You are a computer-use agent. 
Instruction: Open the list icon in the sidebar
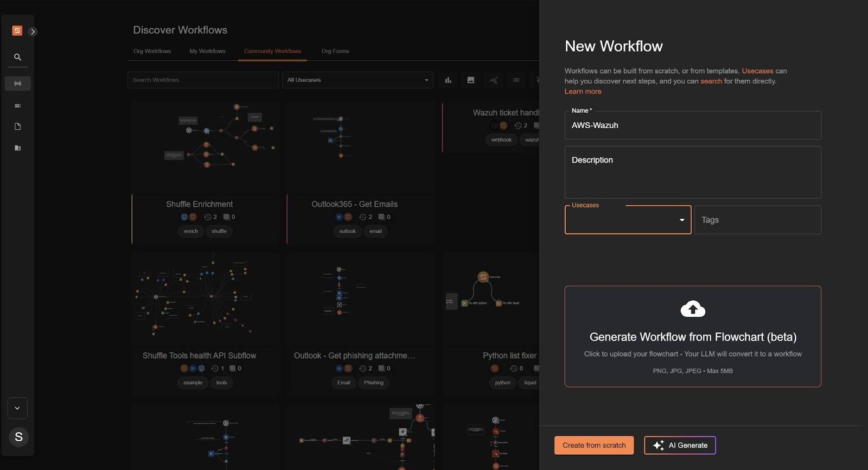point(17,106)
